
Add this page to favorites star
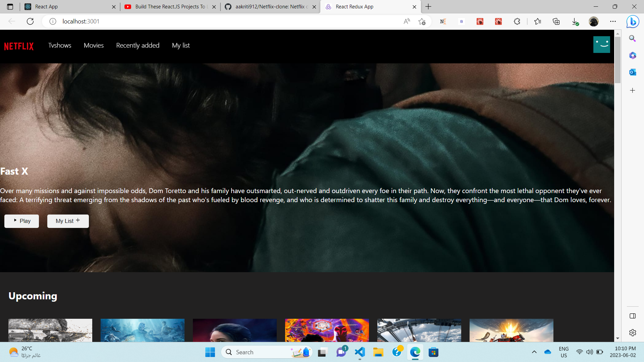(x=422, y=21)
